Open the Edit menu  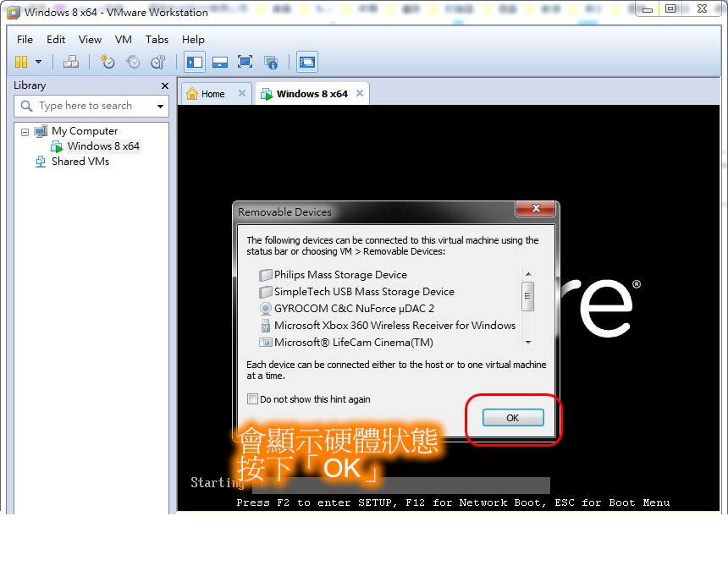56,40
